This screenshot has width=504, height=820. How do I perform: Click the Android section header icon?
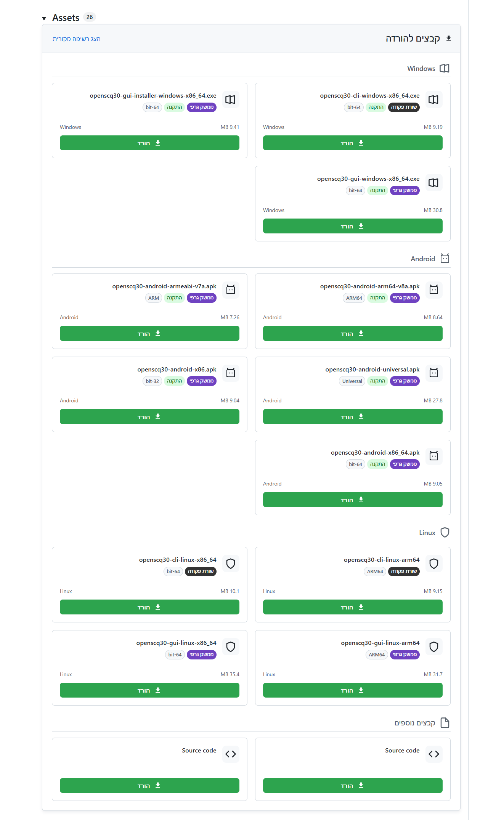[445, 259]
